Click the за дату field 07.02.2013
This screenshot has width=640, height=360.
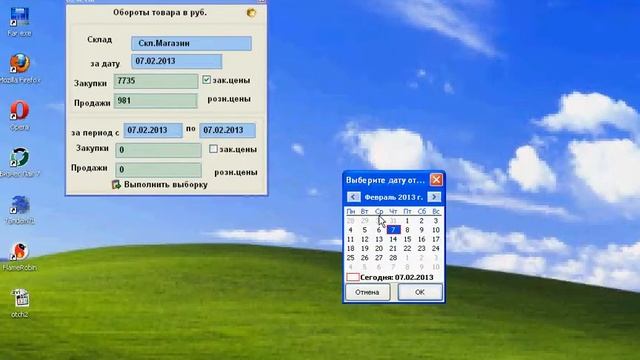177,61
